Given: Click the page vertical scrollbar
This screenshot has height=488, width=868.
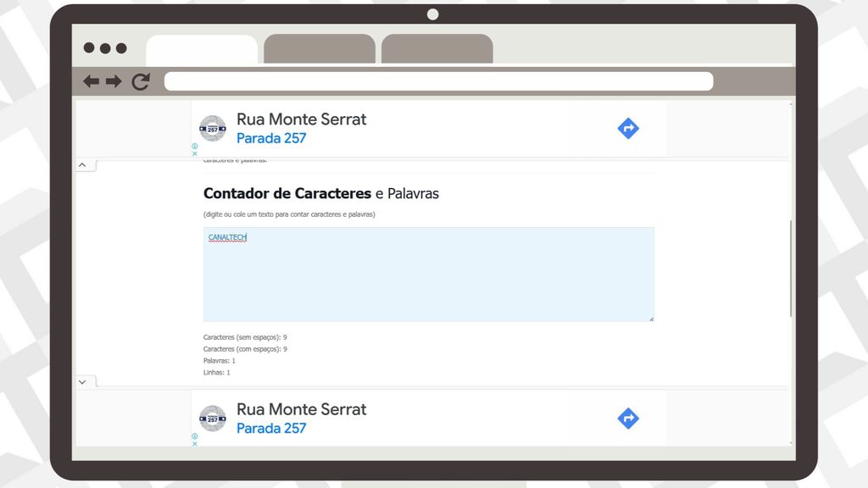Looking at the screenshot, I should 791,269.
